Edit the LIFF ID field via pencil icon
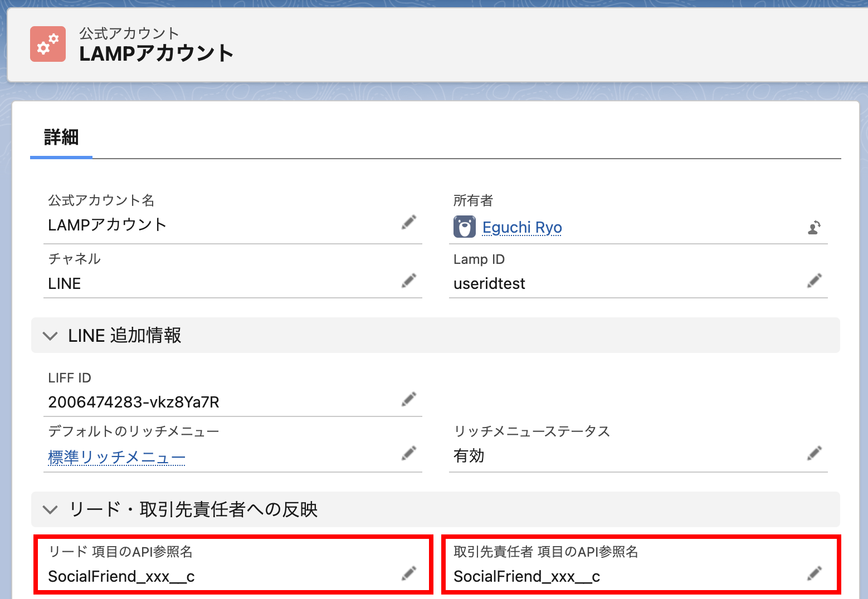The height and width of the screenshot is (599, 868). 409,399
